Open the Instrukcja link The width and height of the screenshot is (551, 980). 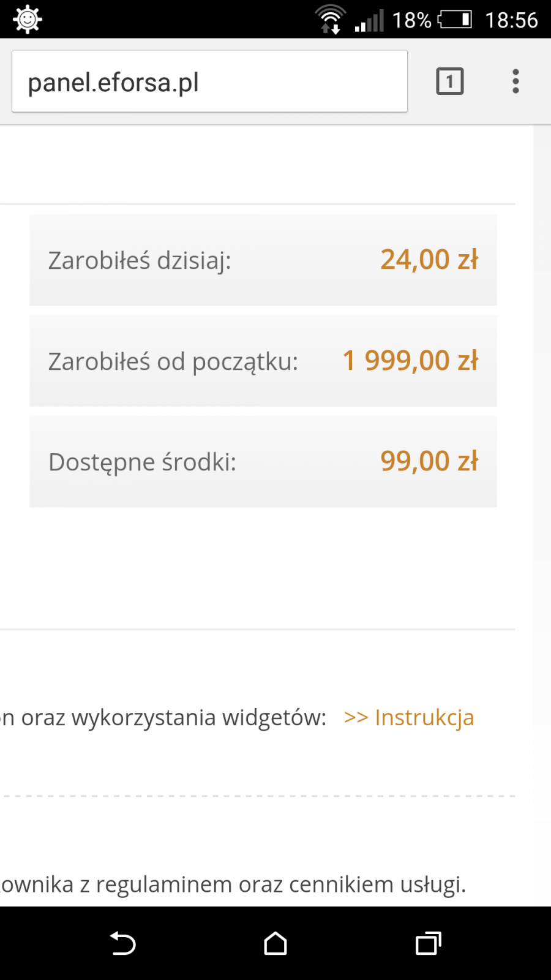click(409, 717)
